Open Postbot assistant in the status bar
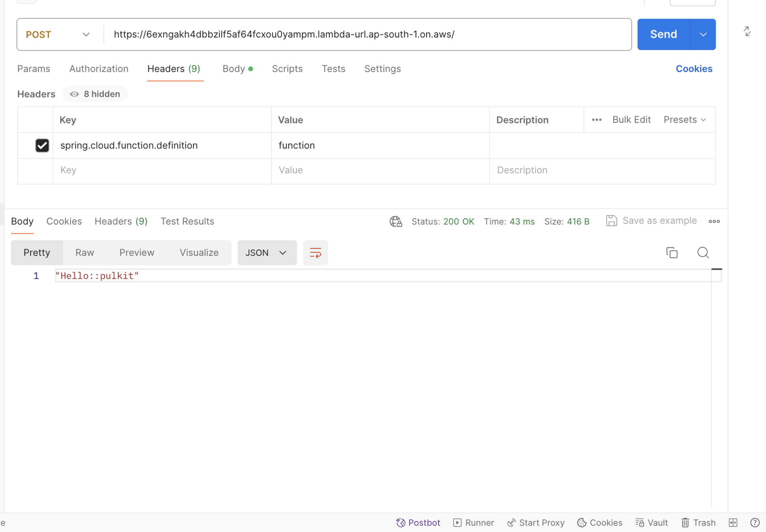Viewport: 766px width, 532px height. click(x=418, y=523)
